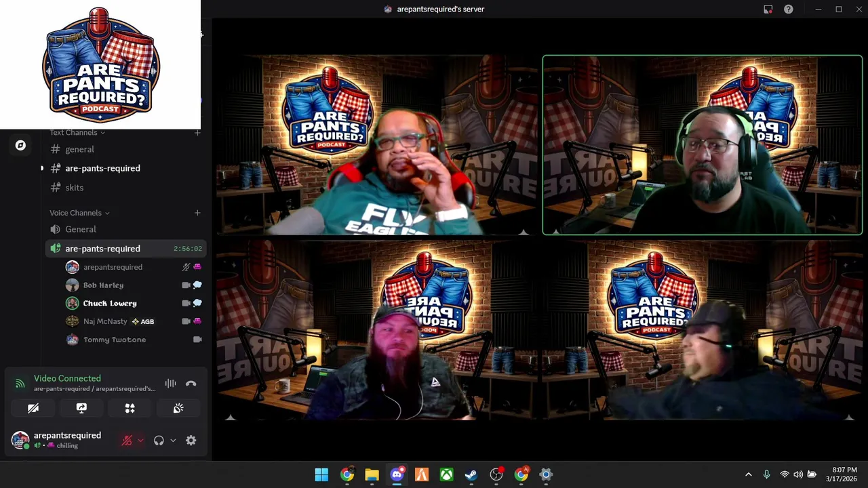The width and height of the screenshot is (868, 488).
Task: Collapse the Text Channels category
Action: 77,132
